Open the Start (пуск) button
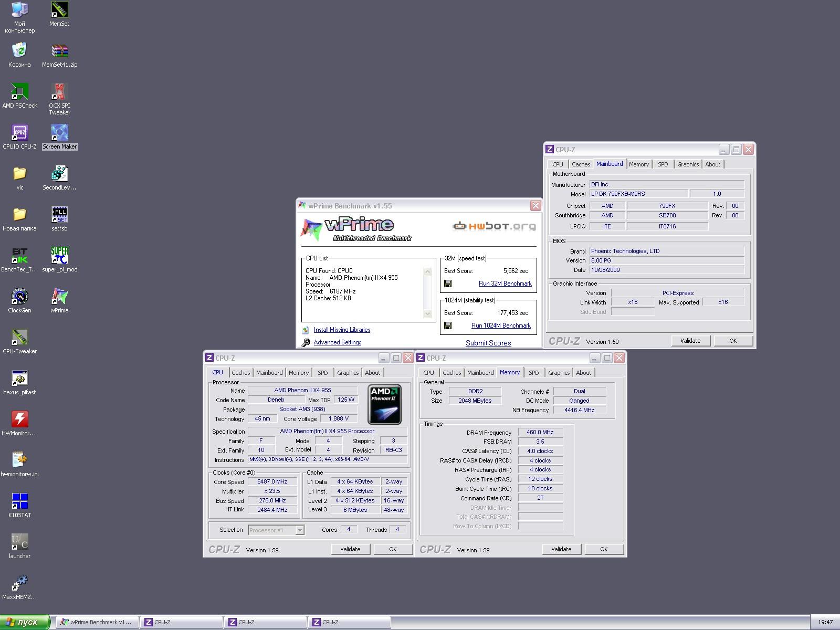 [25, 622]
